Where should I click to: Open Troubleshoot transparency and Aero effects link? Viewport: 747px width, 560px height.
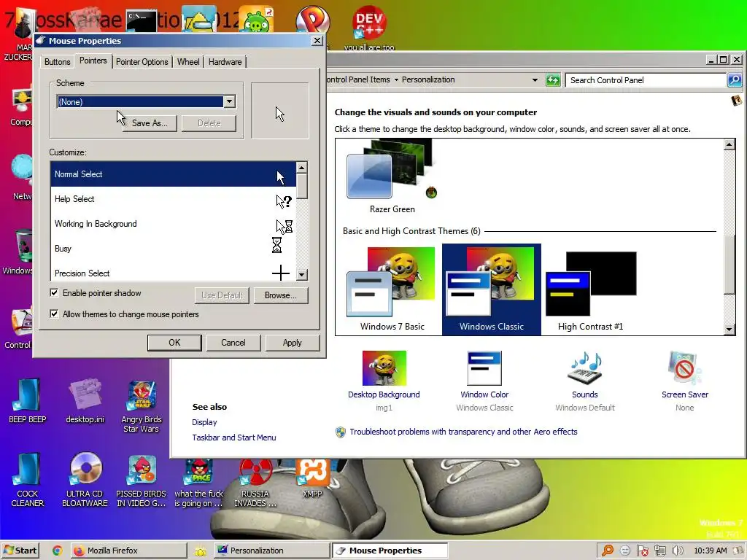point(463,432)
